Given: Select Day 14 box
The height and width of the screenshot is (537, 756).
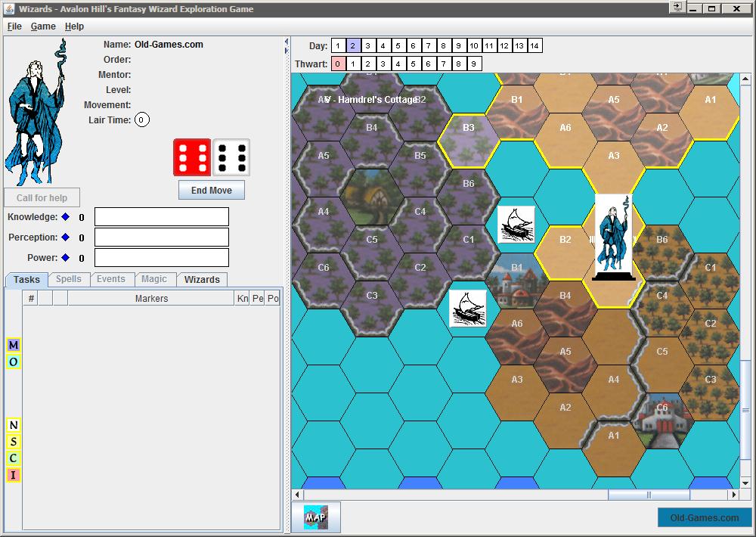Looking at the screenshot, I should [534, 46].
